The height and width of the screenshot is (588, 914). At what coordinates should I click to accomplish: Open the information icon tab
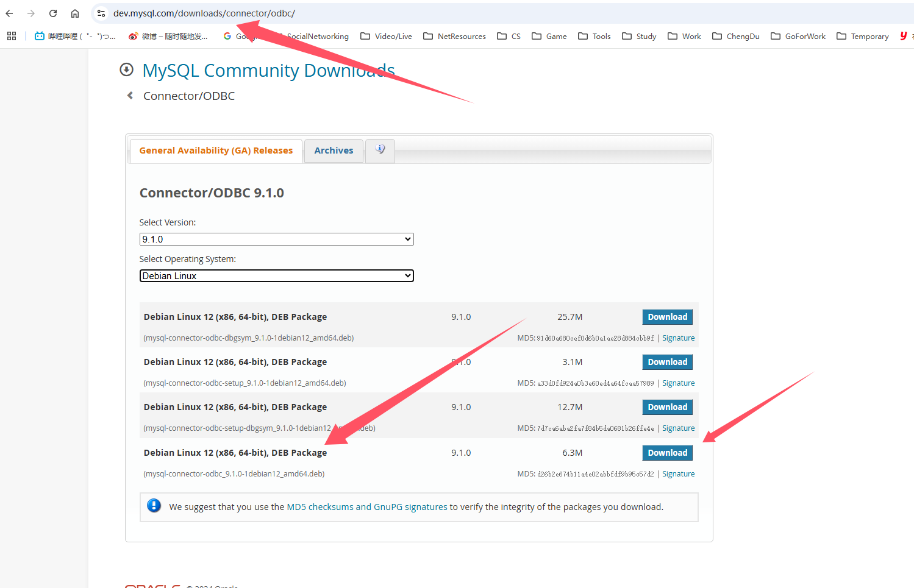[x=380, y=149]
